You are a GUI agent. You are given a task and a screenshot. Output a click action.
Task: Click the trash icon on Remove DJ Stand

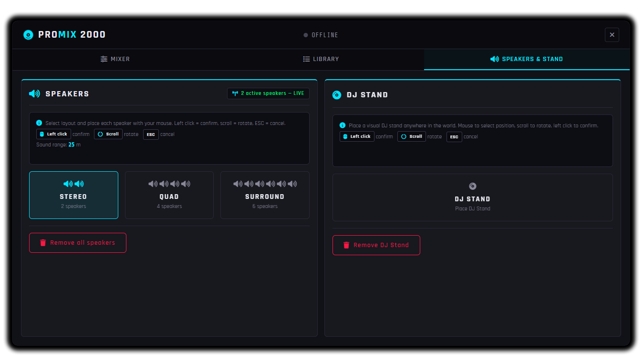tap(346, 245)
